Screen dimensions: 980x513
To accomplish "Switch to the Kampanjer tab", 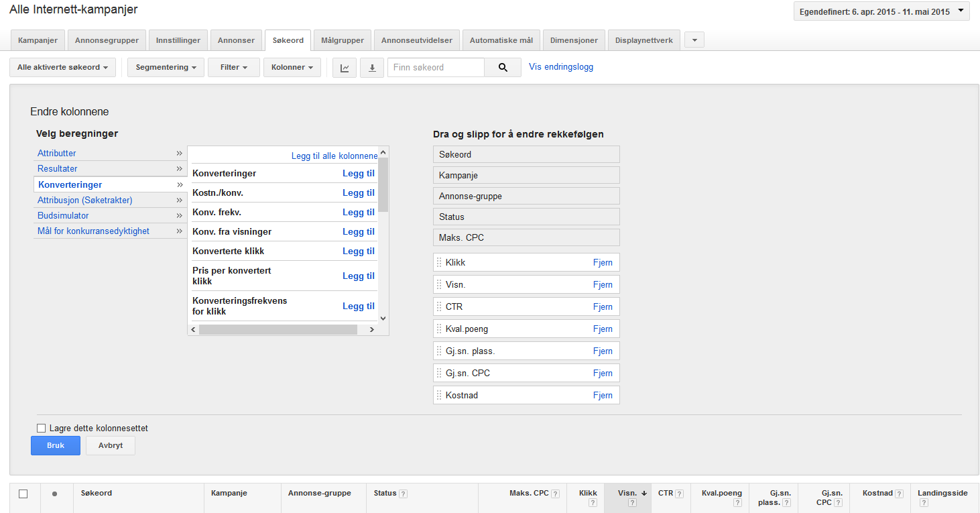I will tap(38, 40).
